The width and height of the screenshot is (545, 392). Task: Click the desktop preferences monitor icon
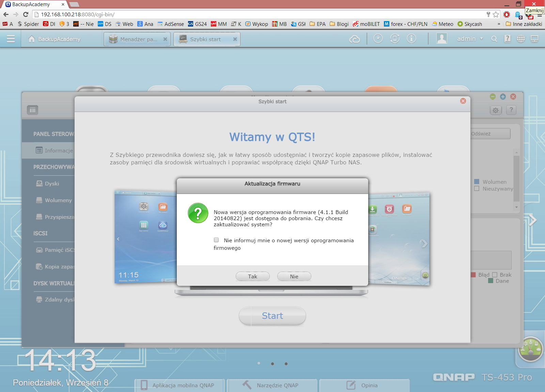[534, 39]
